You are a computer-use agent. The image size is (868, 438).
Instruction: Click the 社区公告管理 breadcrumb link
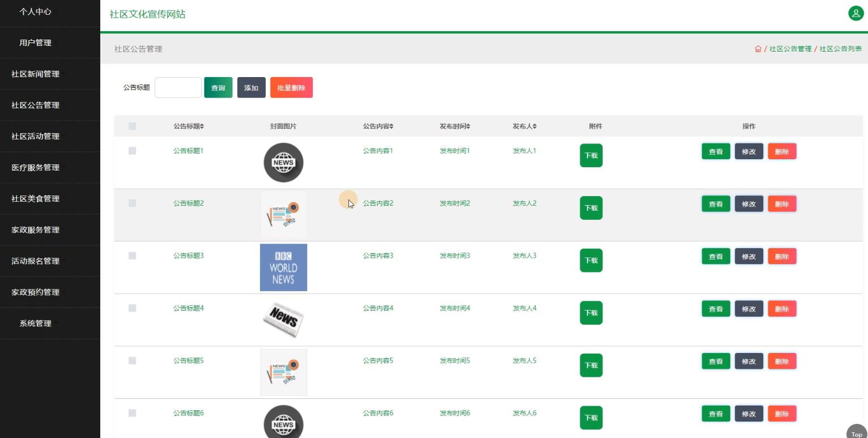pyautogui.click(x=790, y=49)
